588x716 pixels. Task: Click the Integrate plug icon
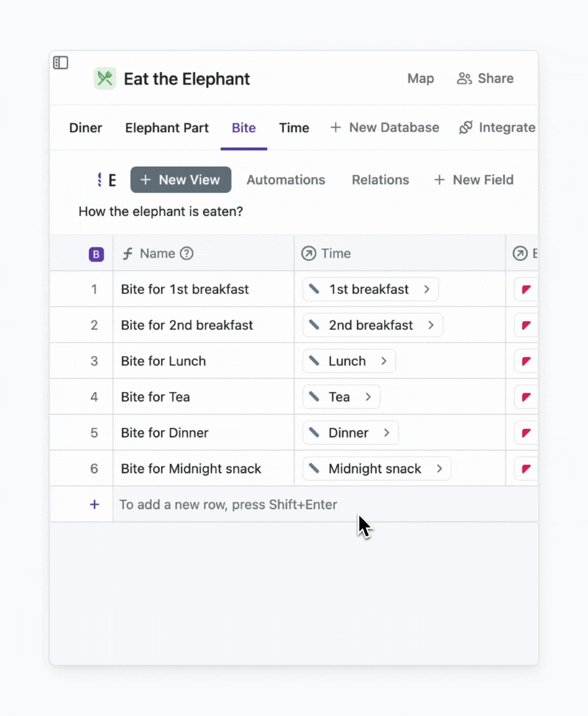coord(466,127)
